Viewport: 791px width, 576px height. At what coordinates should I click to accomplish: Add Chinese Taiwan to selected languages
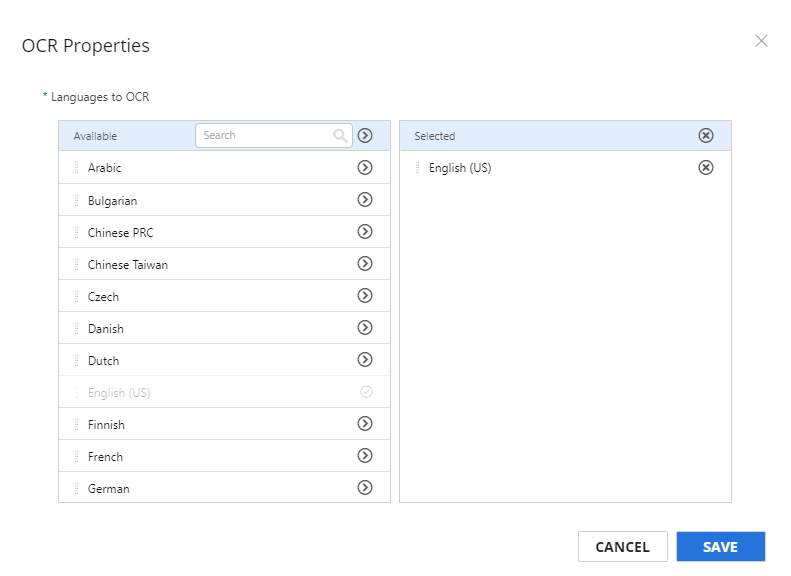(365, 264)
